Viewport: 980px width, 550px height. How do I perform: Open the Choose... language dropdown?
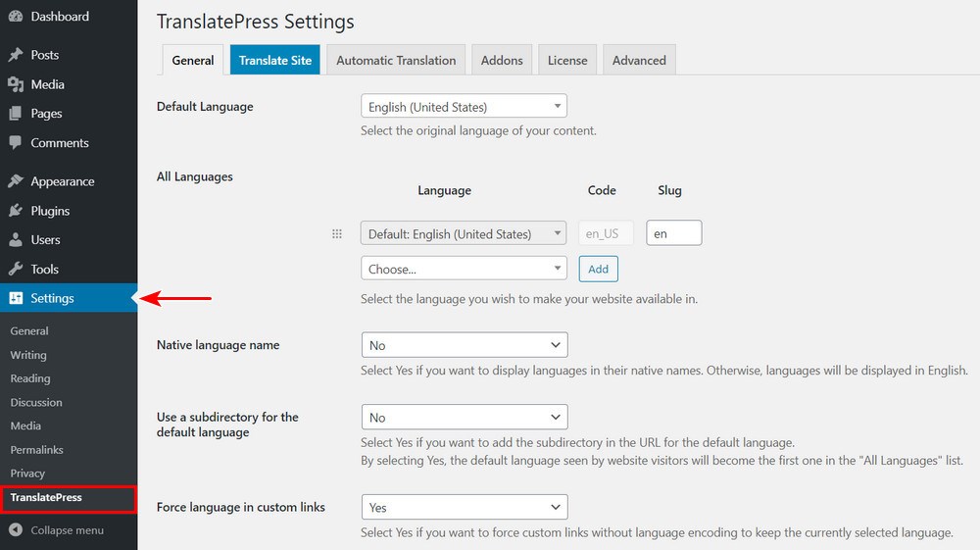click(464, 269)
